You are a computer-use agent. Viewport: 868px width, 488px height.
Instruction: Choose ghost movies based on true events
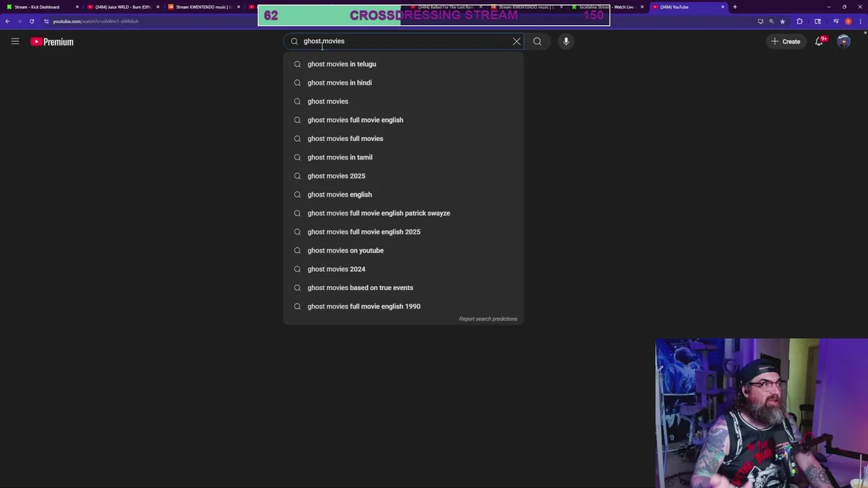point(403,287)
